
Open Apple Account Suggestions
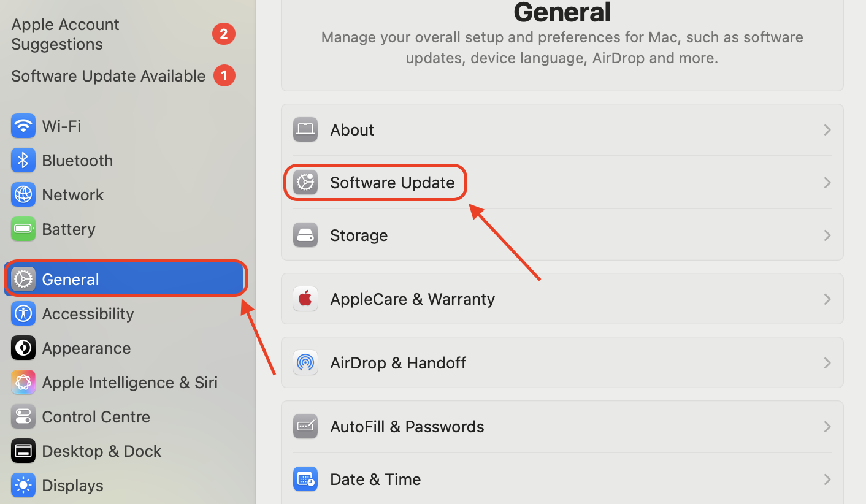(65, 34)
